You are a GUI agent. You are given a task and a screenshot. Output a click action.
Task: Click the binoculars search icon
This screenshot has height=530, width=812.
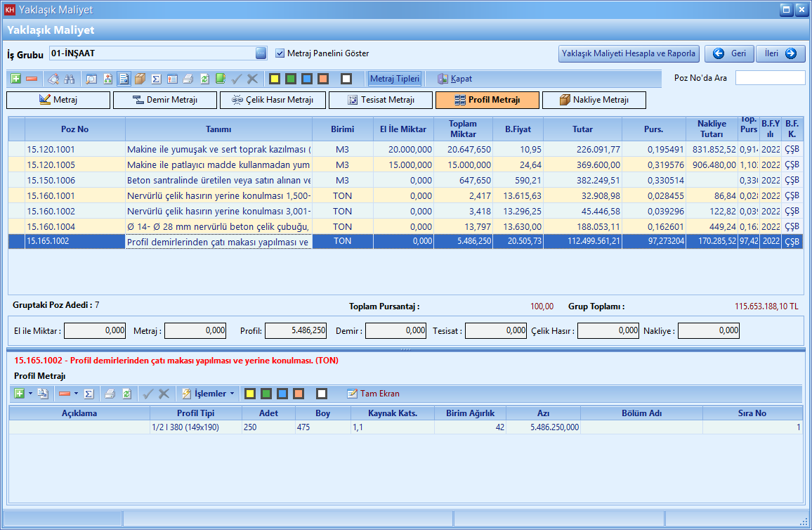tap(70, 79)
